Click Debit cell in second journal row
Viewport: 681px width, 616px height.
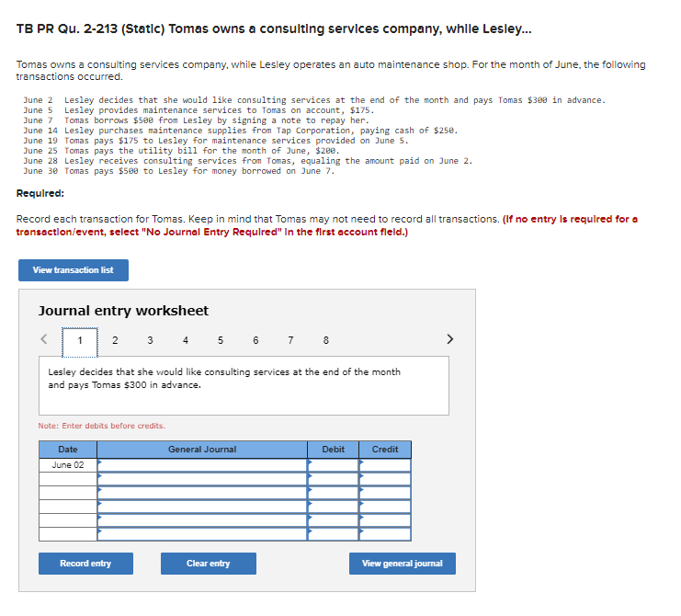(333, 479)
